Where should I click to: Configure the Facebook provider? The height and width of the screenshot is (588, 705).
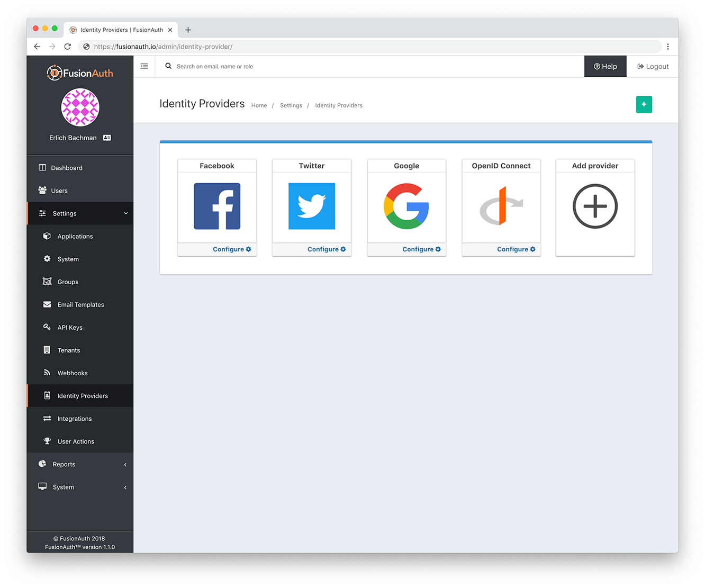point(232,249)
